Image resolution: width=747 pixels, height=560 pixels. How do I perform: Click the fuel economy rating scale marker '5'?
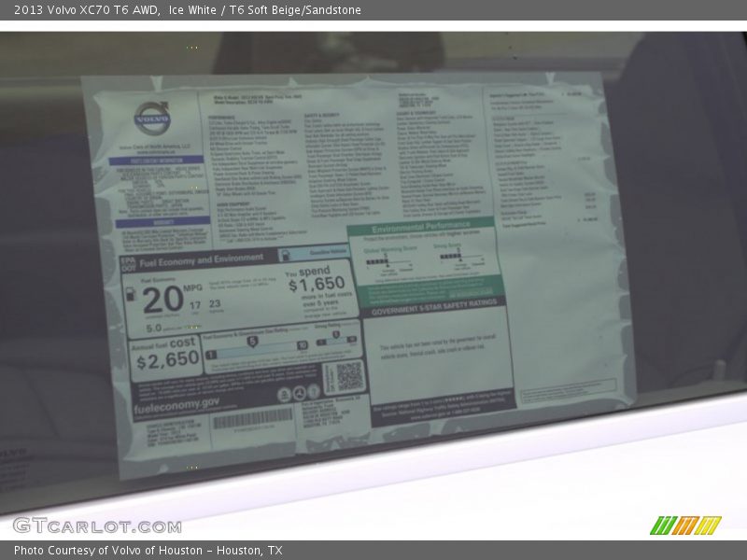252,342
